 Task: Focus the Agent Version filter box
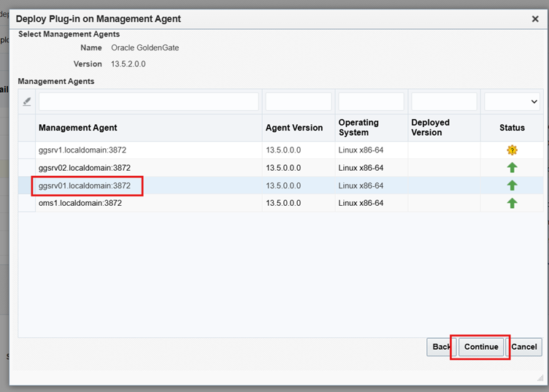[298, 101]
